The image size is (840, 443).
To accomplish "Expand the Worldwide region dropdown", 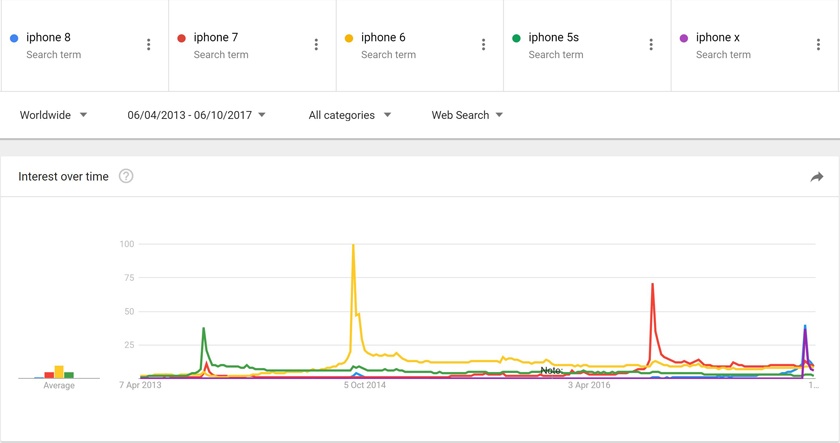I will 54,115.
